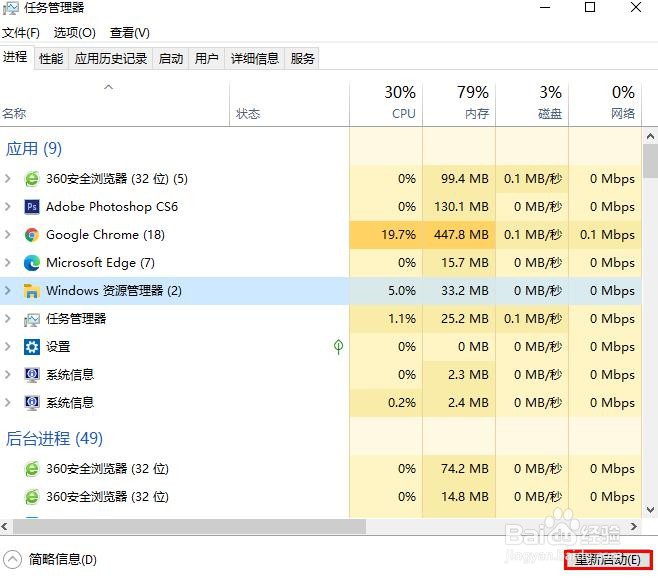658x578 pixels.
Task: Click the 5.0% CPU cell
Action: (x=386, y=291)
